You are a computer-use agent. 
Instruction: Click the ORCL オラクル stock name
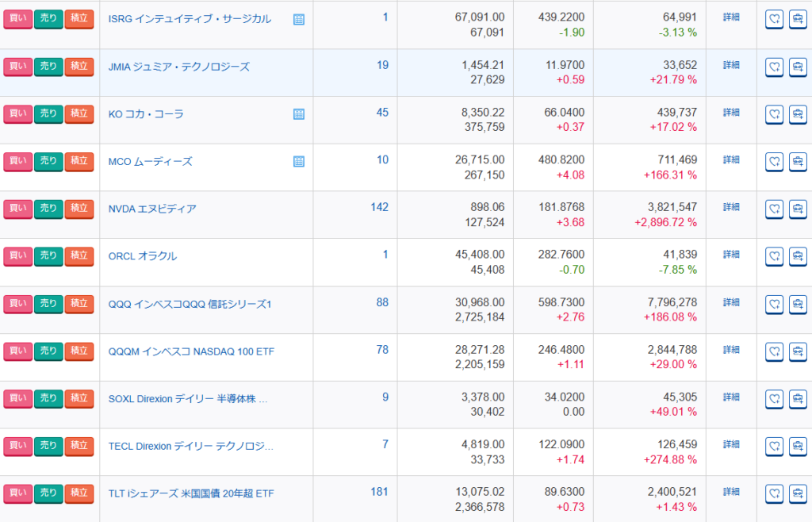click(143, 256)
